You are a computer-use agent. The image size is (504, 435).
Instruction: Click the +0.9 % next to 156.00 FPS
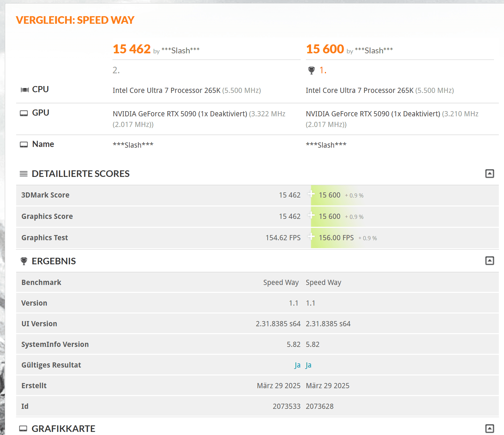pyautogui.click(x=368, y=238)
